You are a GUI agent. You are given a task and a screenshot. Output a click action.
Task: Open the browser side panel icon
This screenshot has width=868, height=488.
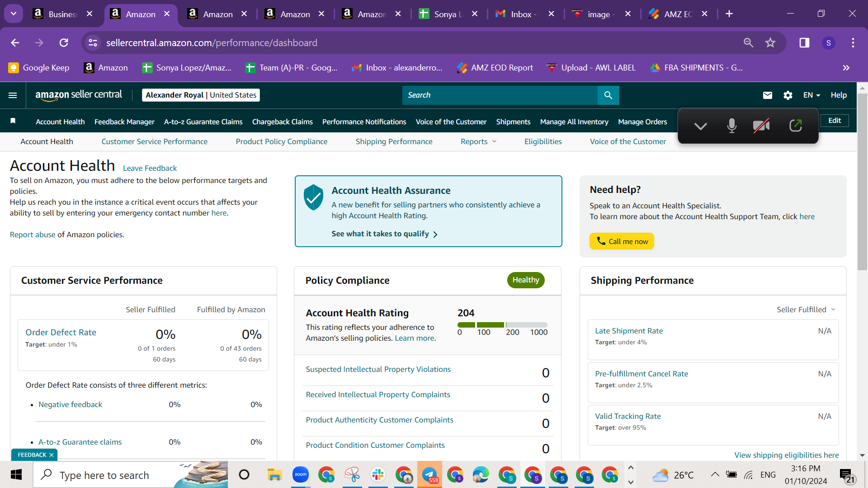[804, 43]
